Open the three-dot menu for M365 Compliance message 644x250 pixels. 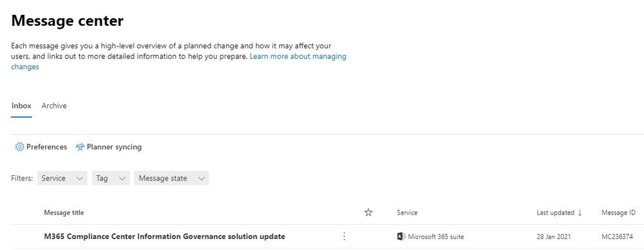point(344,236)
